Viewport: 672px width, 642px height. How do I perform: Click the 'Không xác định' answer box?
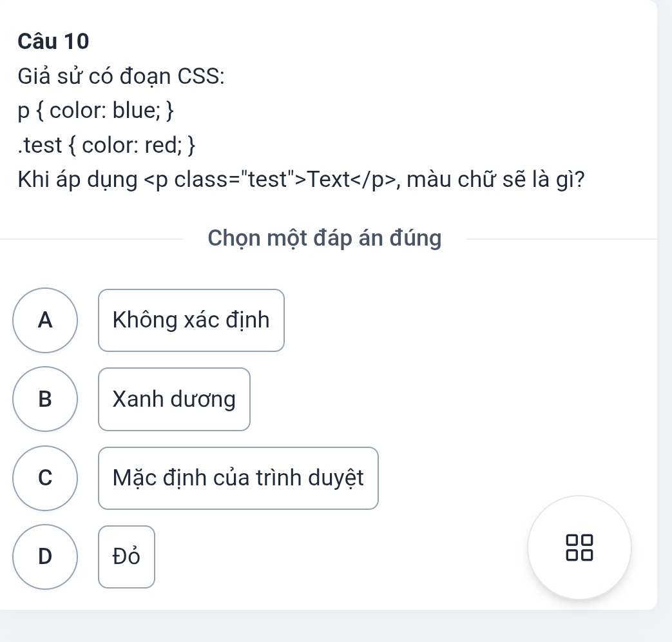coord(191,320)
